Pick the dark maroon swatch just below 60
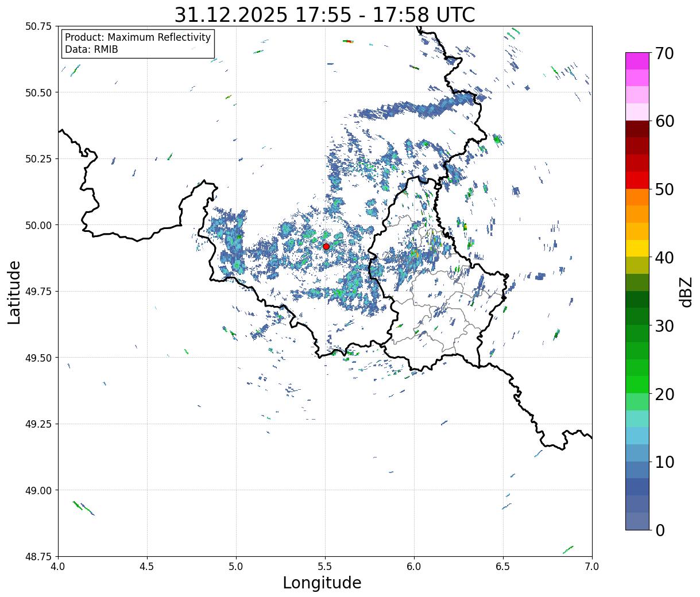Screen dimensions: 700x597 (x=637, y=129)
